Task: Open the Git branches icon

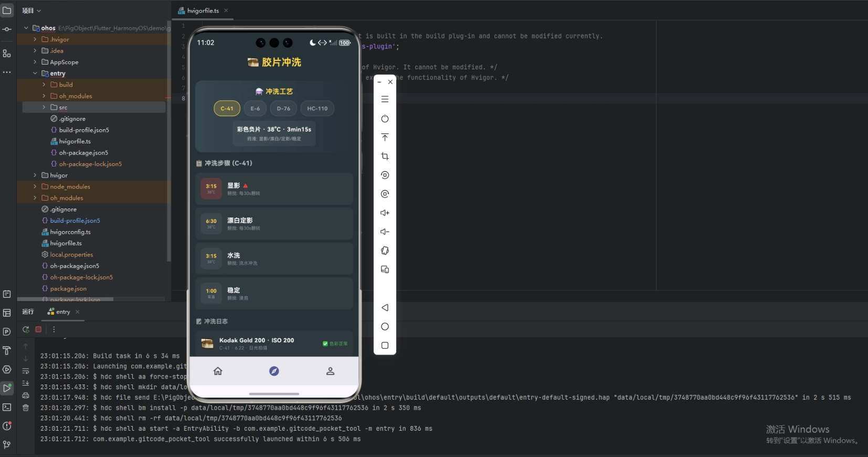Action: (7, 444)
